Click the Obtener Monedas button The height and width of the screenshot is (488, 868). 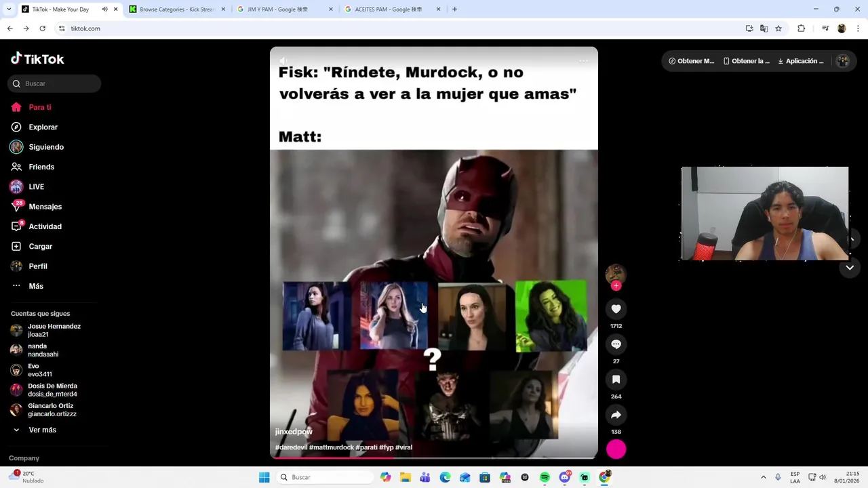(x=691, y=61)
